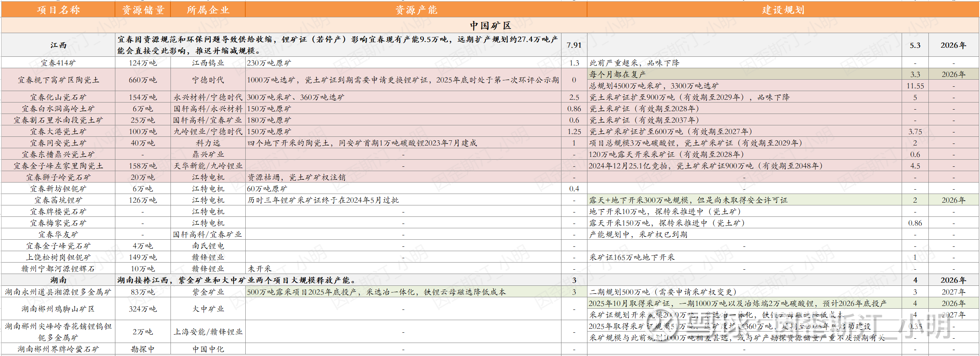Viewport: 980px width, 356px height.
Task: Click the 项目名称 column header
Action: coord(58,10)
